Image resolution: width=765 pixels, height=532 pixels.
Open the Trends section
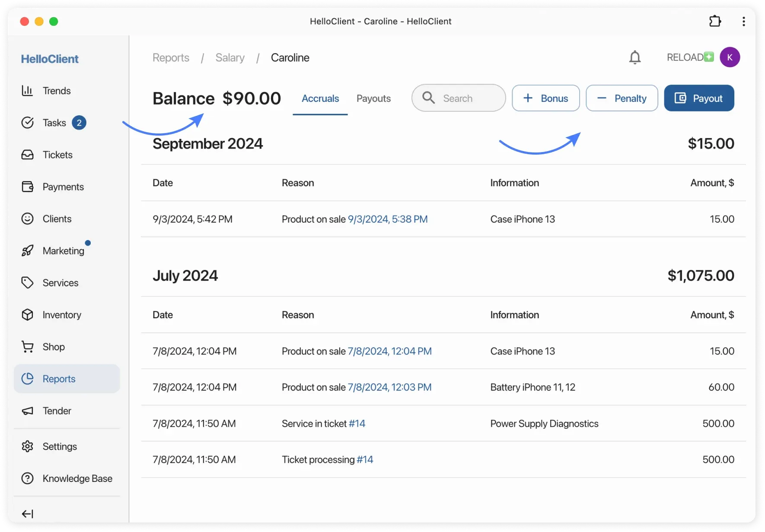click(28, 91)
